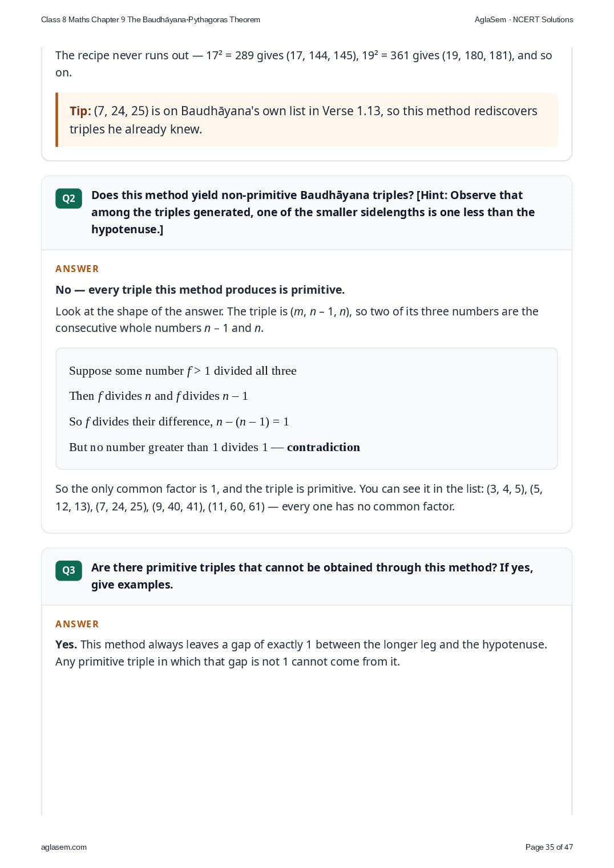Click the Q2 question heading text
614x868 pixels.
tap(313, 212)
